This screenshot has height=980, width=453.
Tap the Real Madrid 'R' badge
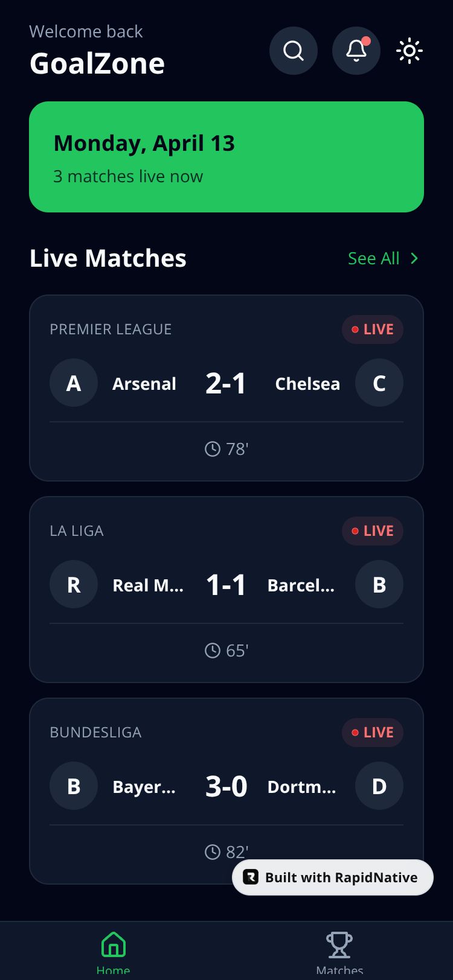(74, 585)
